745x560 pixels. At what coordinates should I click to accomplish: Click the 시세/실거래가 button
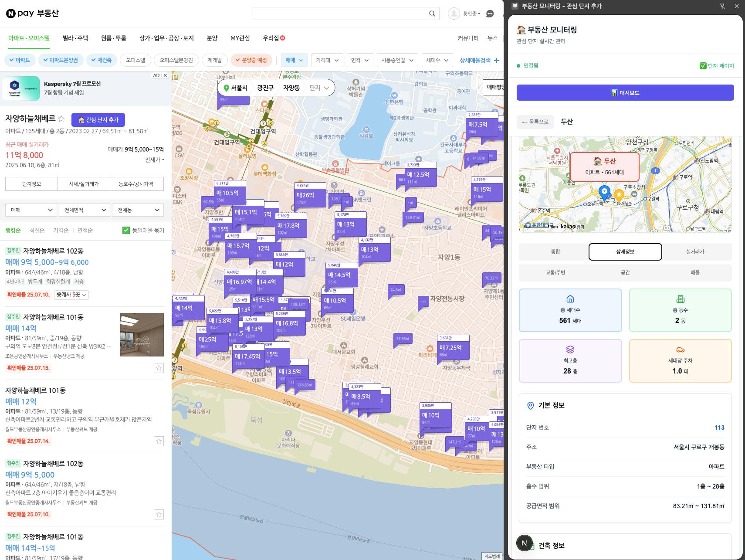coord(84,184)
